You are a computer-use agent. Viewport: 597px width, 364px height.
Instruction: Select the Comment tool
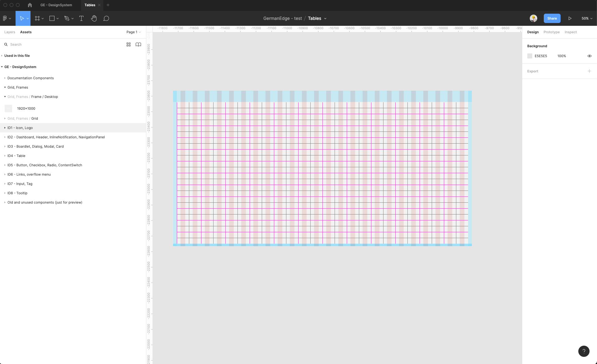pyautogui.click(x=106, y=18)
